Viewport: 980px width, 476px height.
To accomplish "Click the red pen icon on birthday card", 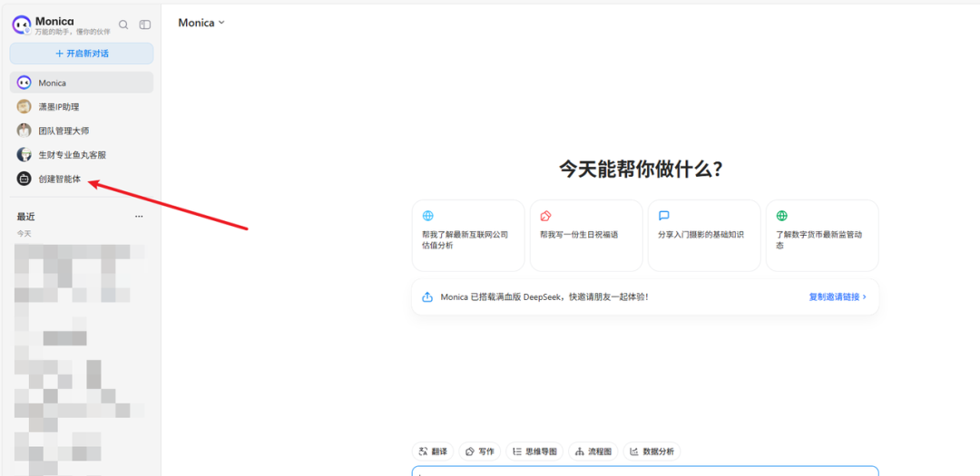I will 545,216.
